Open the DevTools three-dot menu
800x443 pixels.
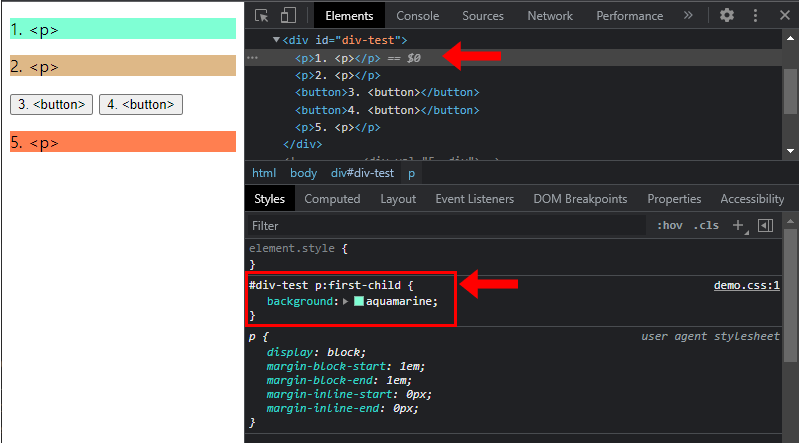pos(756,15)
